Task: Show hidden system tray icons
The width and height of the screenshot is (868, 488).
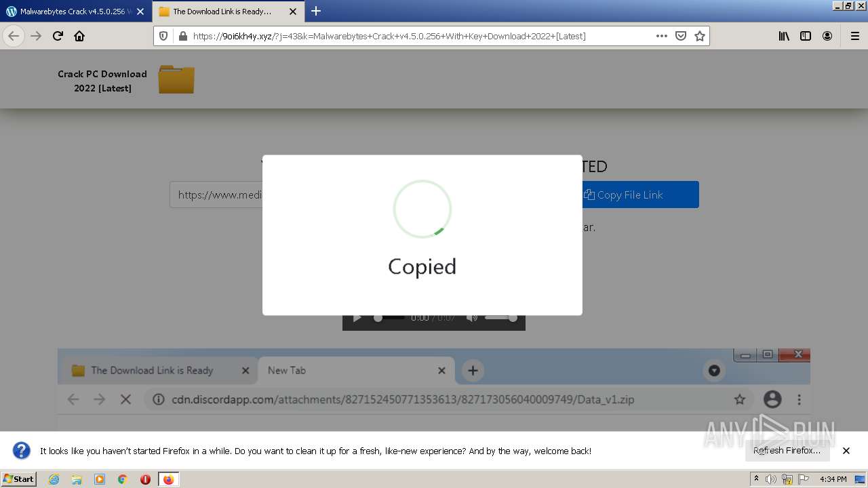Action: (x=756, y=479)
